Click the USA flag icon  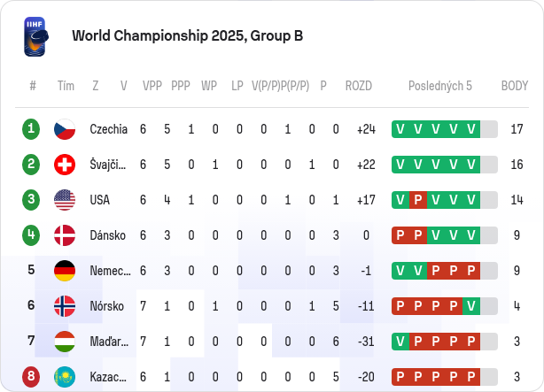click(65, 200)
